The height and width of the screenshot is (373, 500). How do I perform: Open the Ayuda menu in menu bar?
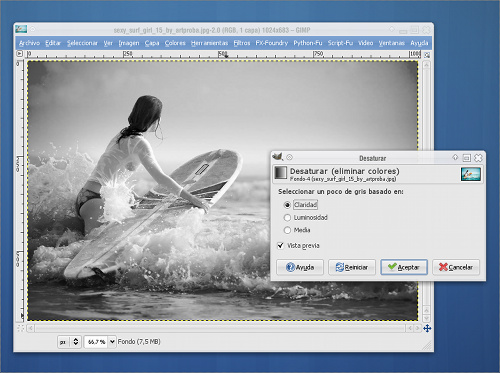point(419,43)
